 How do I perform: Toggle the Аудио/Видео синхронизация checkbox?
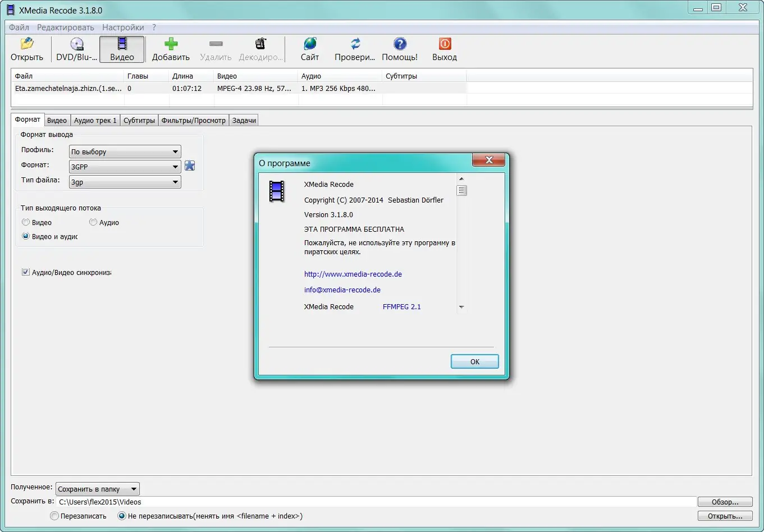pos(25,272)
